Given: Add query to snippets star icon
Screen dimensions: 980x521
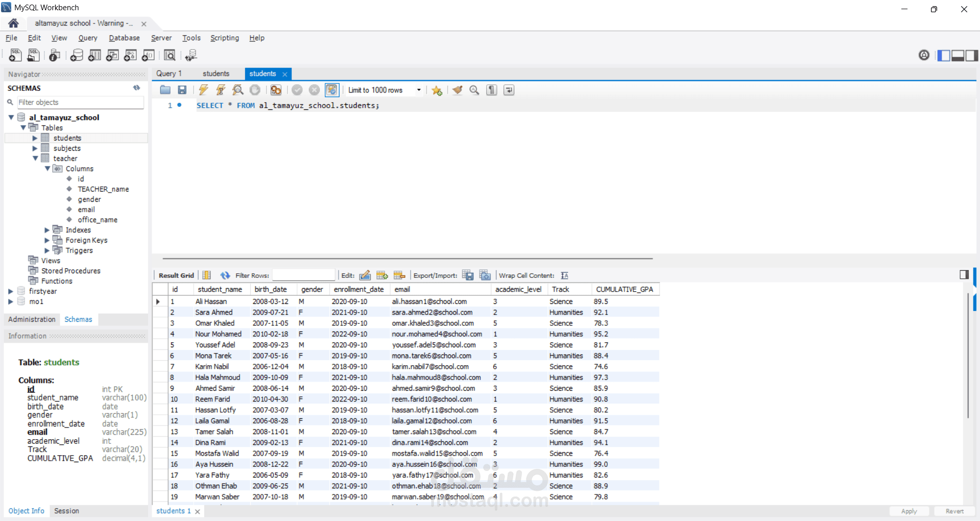Looking at the screenshot, I should pos(437,90).
